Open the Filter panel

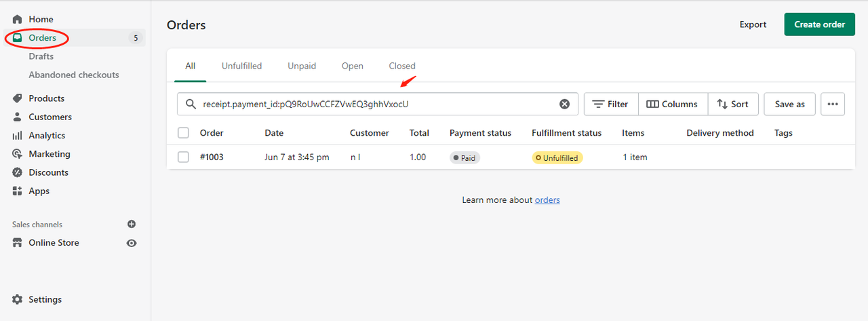(x=611, y=104)
